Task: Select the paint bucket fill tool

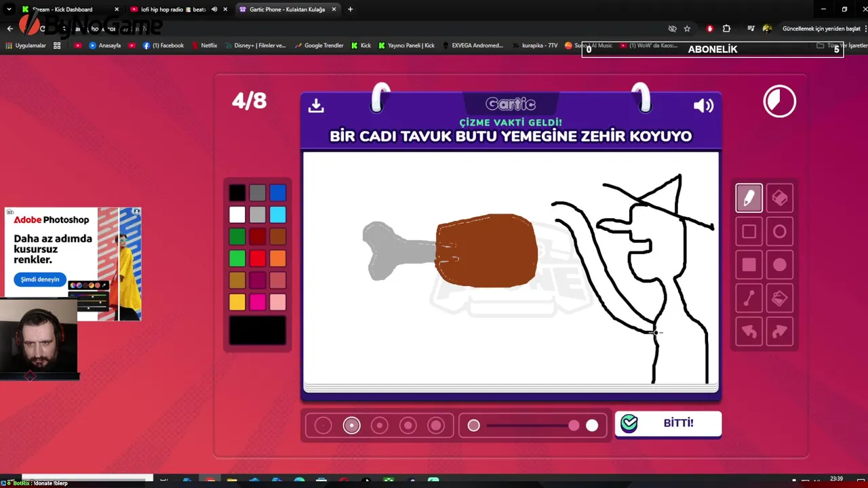Action: [779, 298]
